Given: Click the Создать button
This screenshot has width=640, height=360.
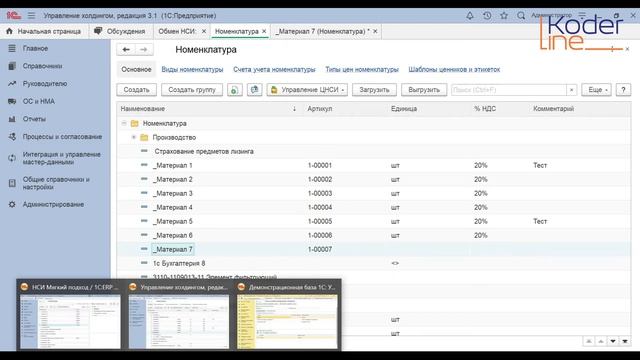Looking at the screenshot, I should click(x=137, y=90).
